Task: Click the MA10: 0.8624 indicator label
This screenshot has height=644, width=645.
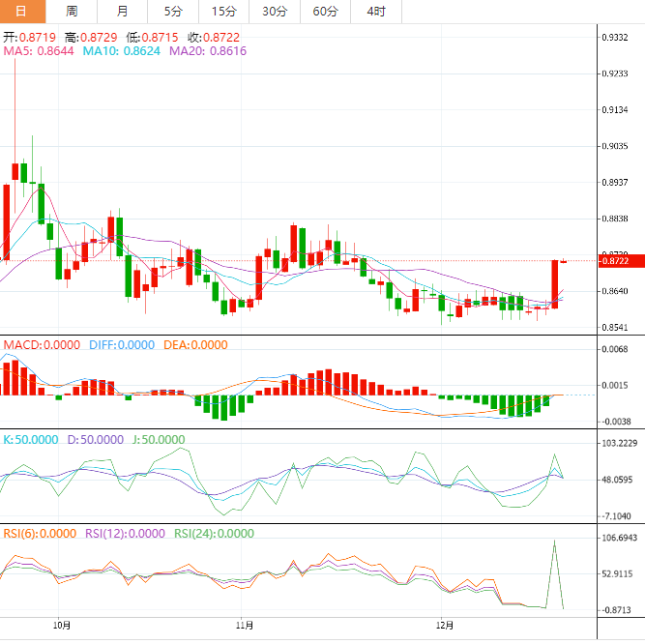Action: tap(121, 51)
